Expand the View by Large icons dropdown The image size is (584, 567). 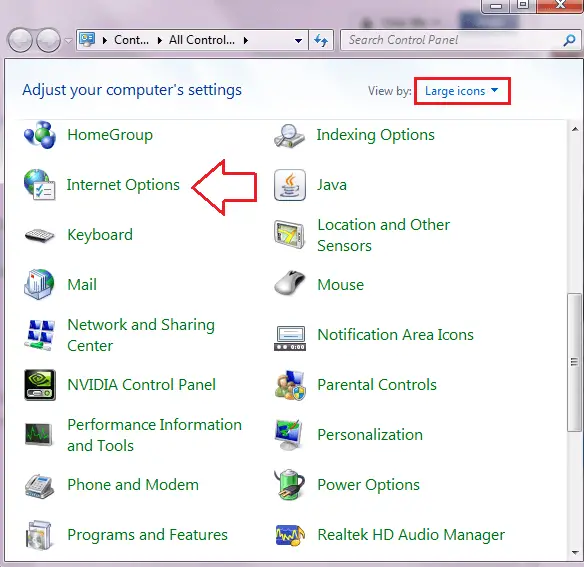(x=462, y=91)
